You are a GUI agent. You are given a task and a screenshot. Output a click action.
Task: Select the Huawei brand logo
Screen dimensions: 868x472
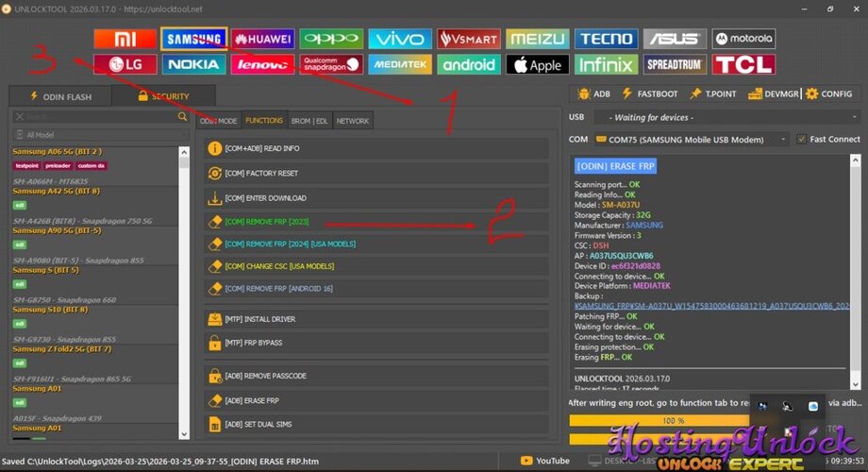[262, 39]
